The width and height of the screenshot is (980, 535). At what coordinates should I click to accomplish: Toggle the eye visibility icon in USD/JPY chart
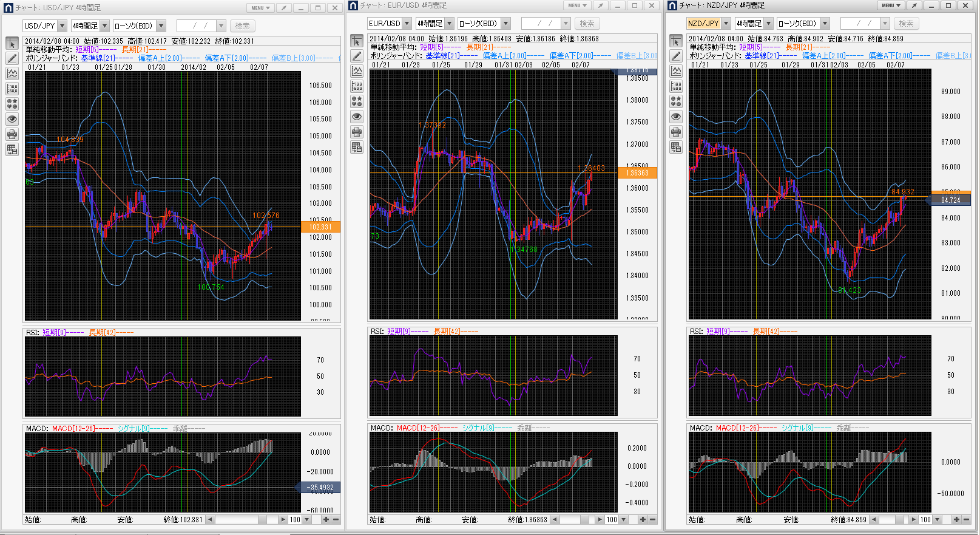tap(12, 119)
